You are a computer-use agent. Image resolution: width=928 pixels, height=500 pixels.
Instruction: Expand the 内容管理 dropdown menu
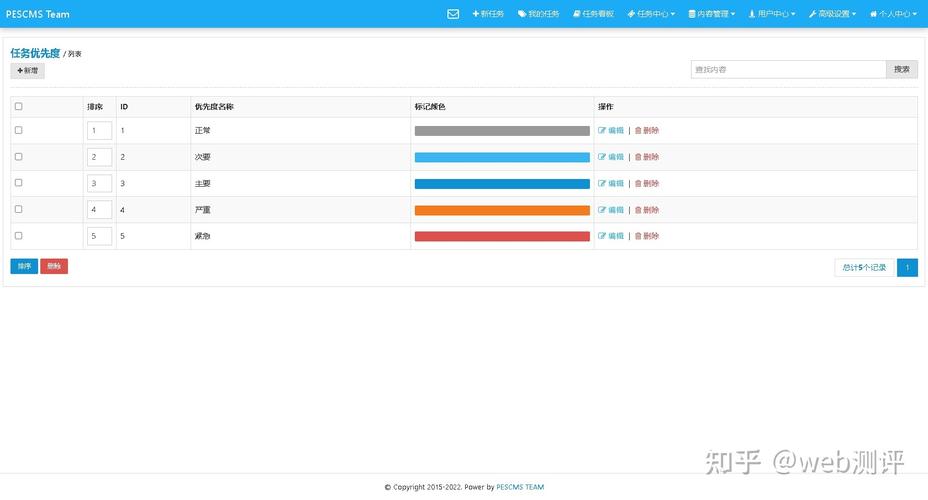click(711, 14)
